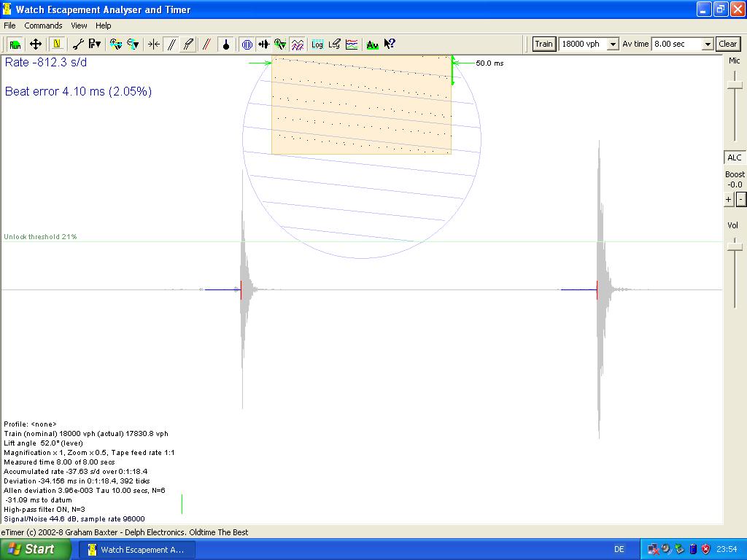Screen dimensions: 747x560
Task: Expand the Av time 8.00 sec dropdown
Action: click(x=707, y=44)
